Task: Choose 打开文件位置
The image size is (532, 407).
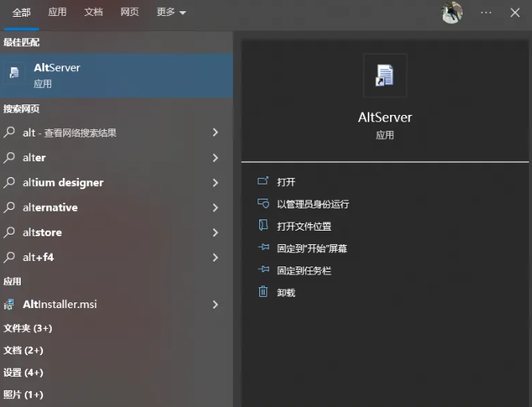Action: (x=304, y=226)
